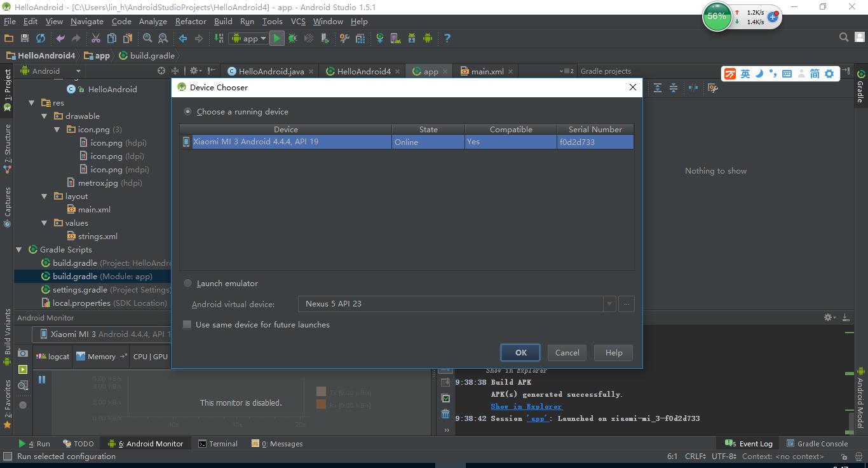Image resolution: width=868 pixels, height=468 pixels.
Task: Click the Undo arrow icon
Action: coord(60,38)
